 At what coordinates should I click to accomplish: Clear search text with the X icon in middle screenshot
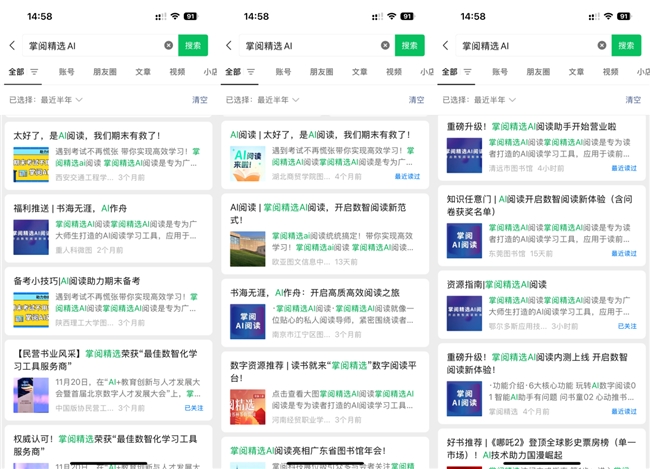point(385,45)
